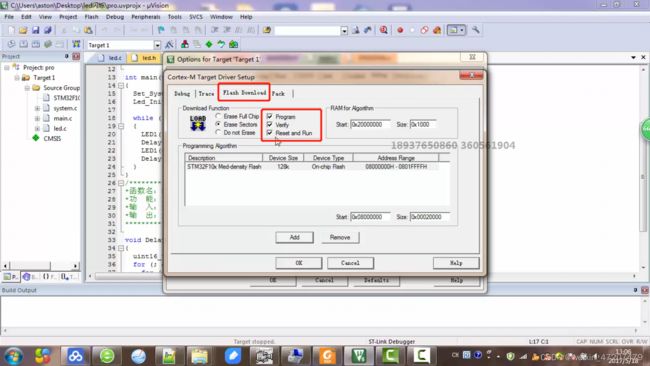The height and width of the screenshot is (366, 650).
Task: Collapse the Source Group tree node
Action: [27, 88]
